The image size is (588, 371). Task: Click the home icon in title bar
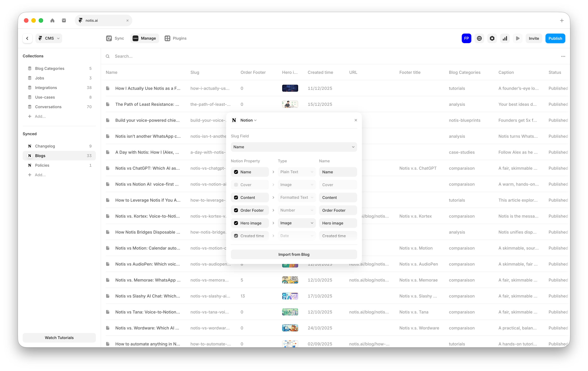tap(52, 20)
